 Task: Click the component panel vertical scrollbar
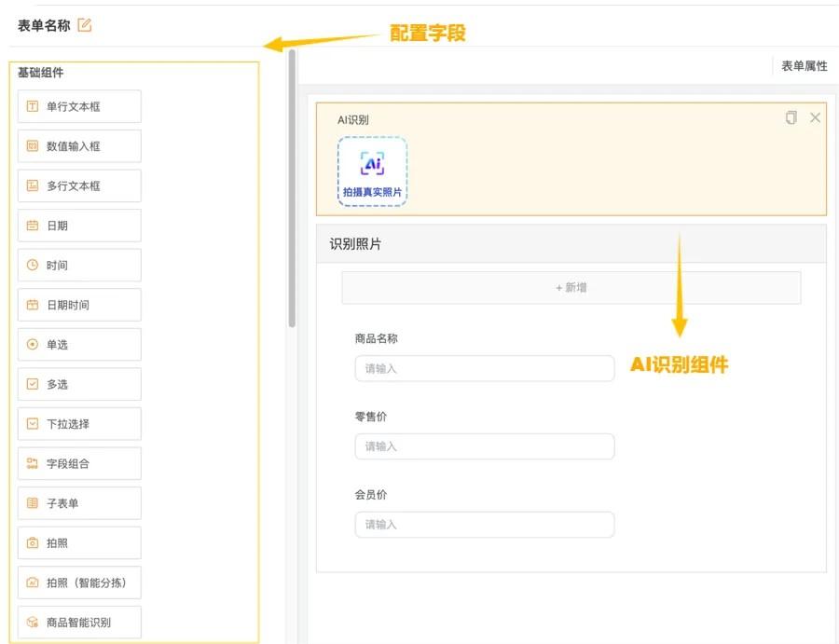coord(292,186)
